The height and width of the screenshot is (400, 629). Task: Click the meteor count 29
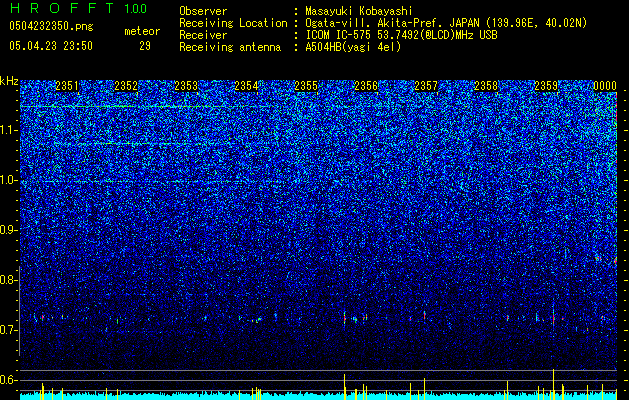[145, 46]
